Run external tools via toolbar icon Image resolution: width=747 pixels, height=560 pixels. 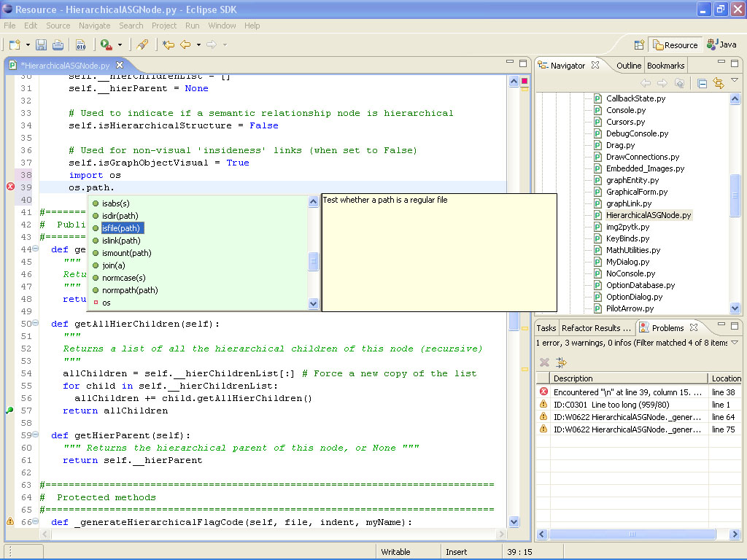[104, 44]
